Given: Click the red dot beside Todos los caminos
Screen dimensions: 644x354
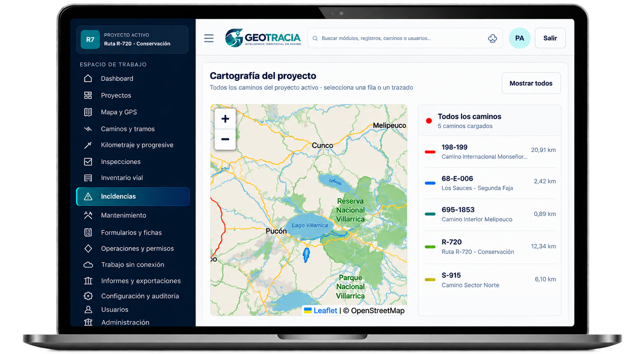Looking at the screenshot, I should point(429,121).
